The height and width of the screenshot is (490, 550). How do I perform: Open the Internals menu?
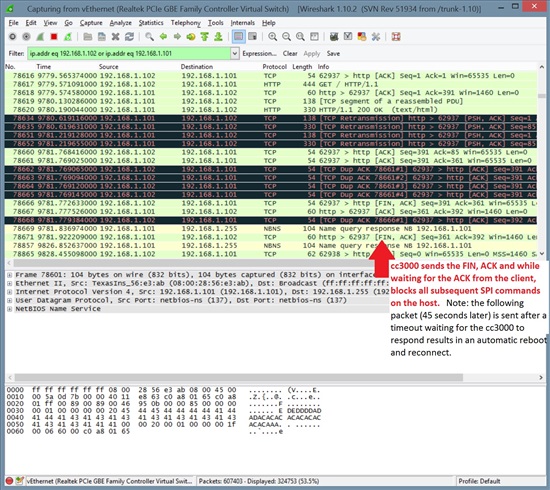[242, 23]
